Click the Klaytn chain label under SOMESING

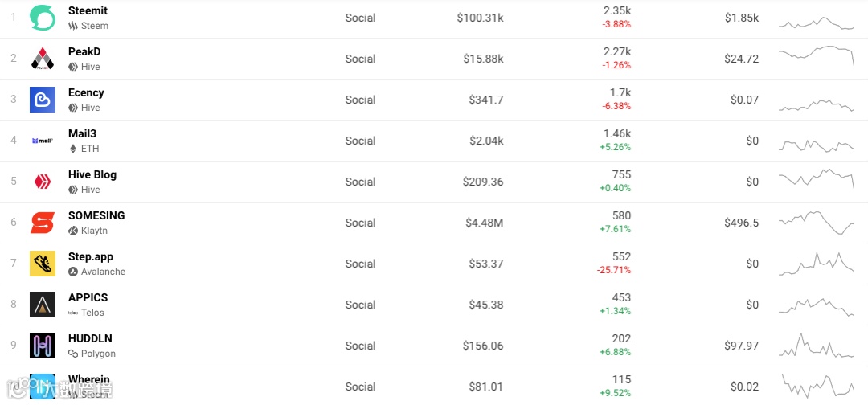coord(88,231)
